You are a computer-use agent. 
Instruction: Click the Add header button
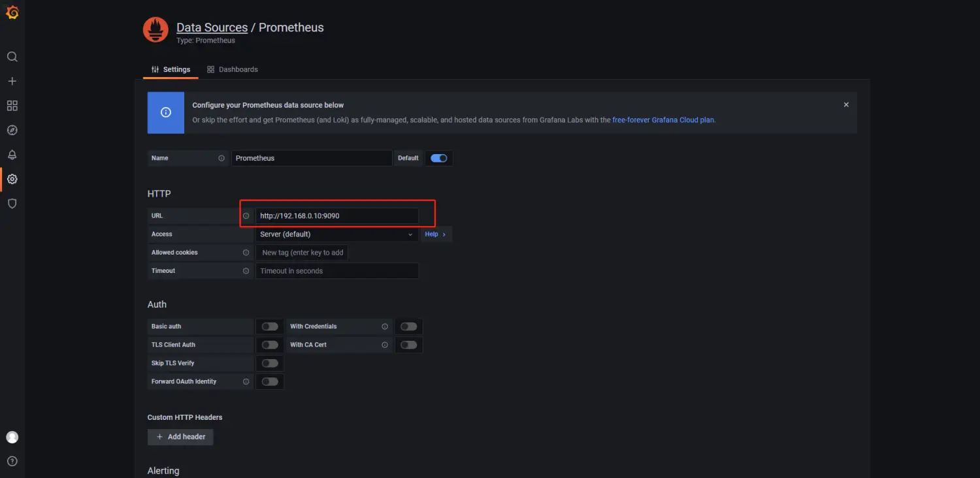(x=180, y=437)
